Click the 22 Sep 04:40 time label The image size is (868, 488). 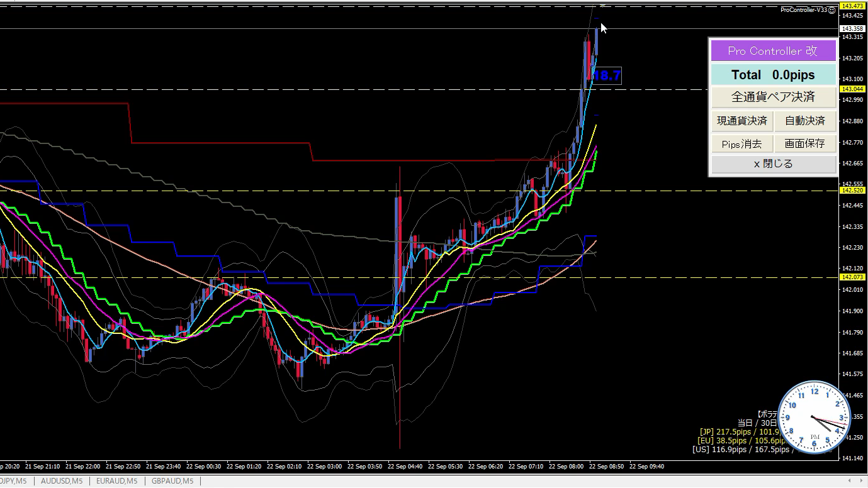(x=405, y=467)
